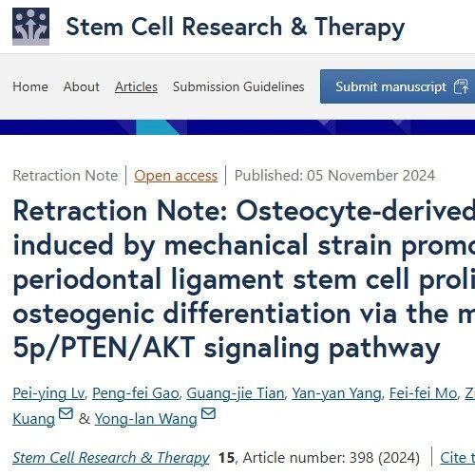Click the external upload icon in Submit manuscript
The image size is (475, 476).
point(461,86)
